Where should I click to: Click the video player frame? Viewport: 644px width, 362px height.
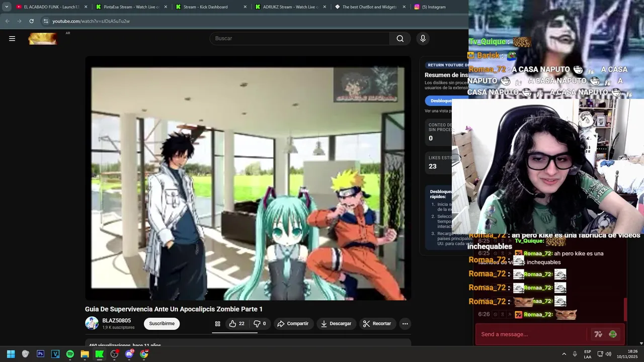point(248,178)
